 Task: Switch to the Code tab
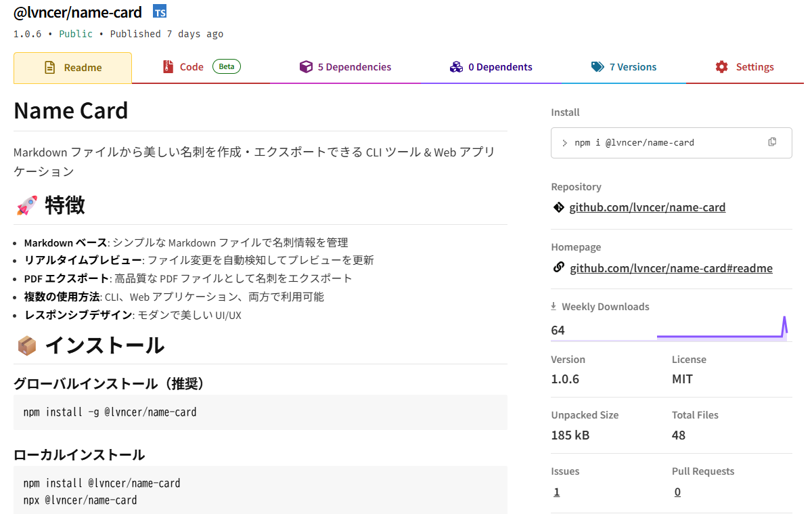click(x=202, y=67)
